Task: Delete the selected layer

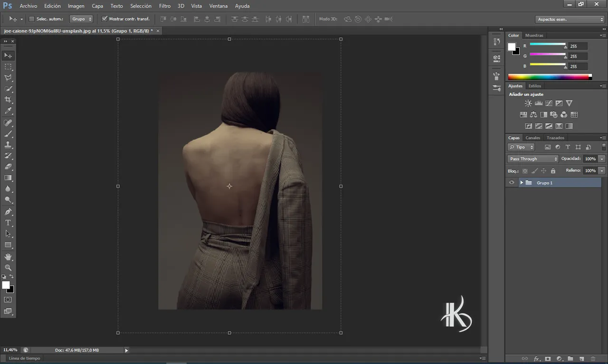Action: (x=593, y=359)
